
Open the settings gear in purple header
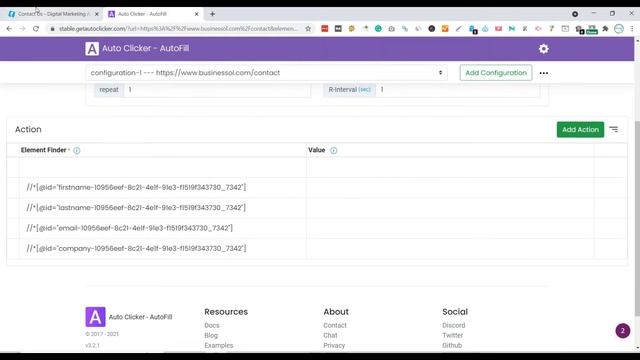tap(543, 49)
